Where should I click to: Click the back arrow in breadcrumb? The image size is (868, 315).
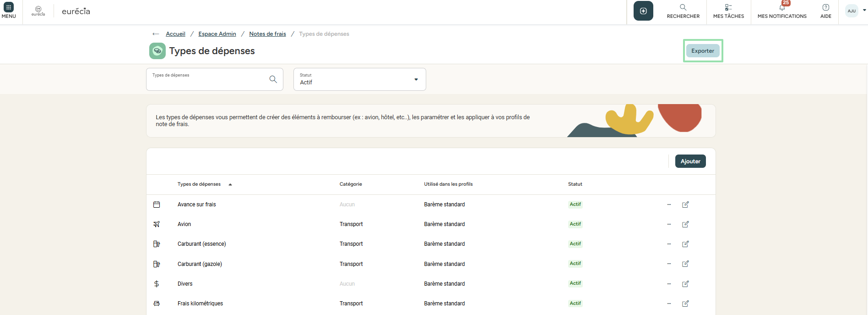point(156,34)
